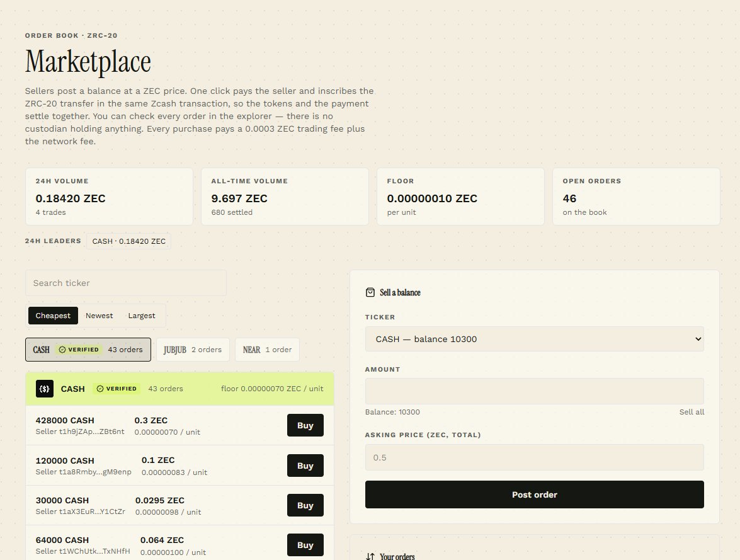This screenshot has width=740, height=560.
Task: Click the floor 0.00000070 ZEC / unit text
Action: coord(272,389)
